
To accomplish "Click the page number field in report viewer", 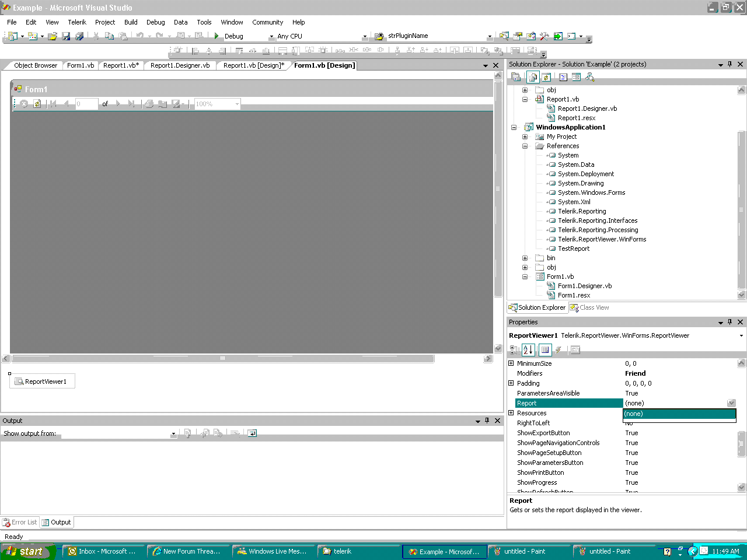I will [86, 104].
